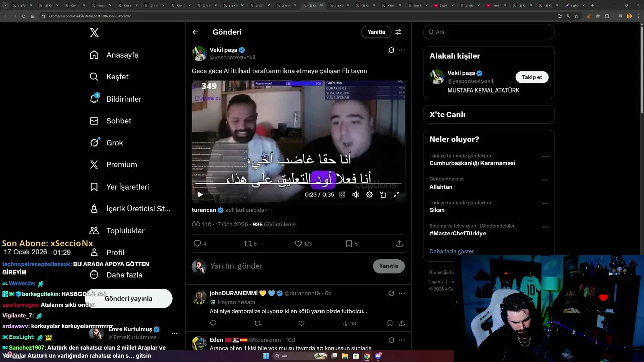This screenshot has width=644, height=362.
Task: Expand video to fullscreen
Action: coord(396,194)
